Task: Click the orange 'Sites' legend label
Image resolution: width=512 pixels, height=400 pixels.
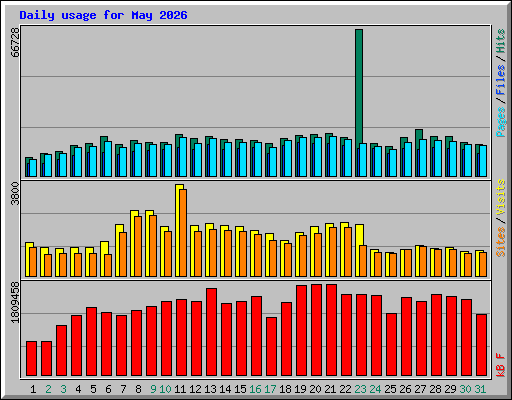Action: (500, 242)
